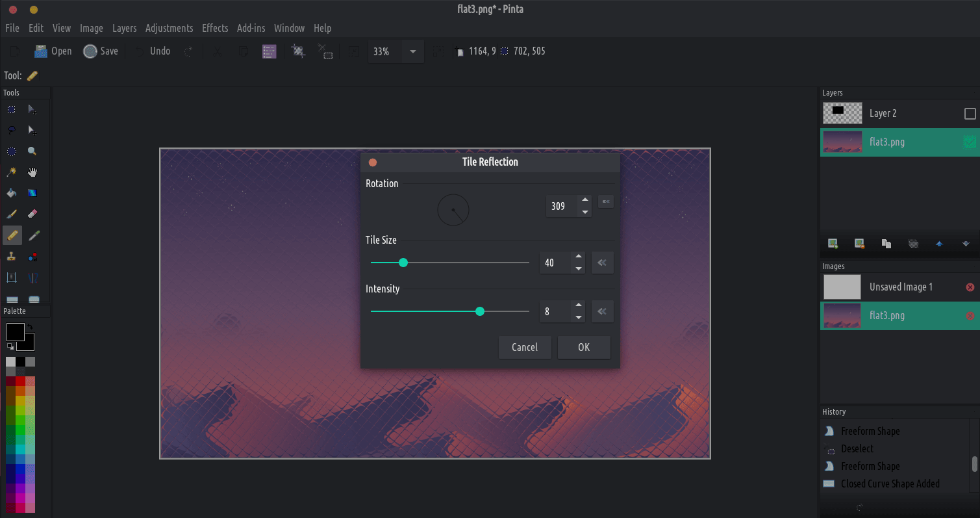Click the Add New Layer icon
The height and width of the screenshot is (518, 980).
[x=833, y=244]
